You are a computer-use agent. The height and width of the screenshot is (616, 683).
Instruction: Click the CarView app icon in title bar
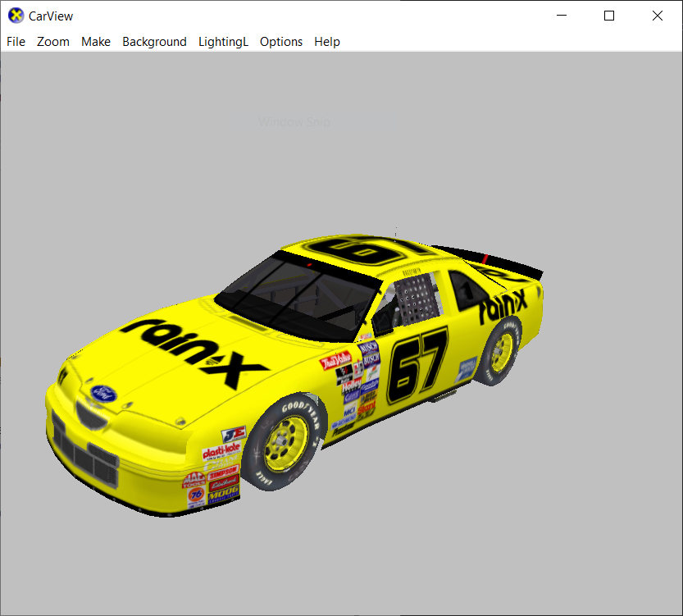pos(16,16)
